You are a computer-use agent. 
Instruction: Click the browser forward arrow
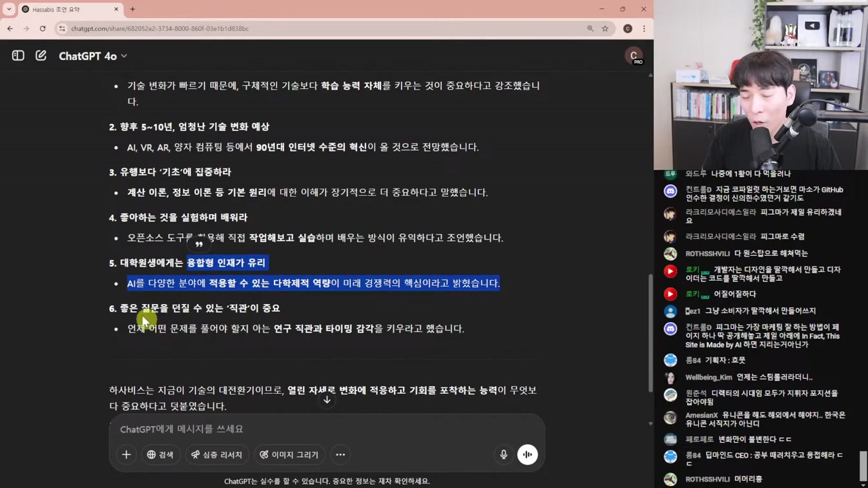(26, 28)
